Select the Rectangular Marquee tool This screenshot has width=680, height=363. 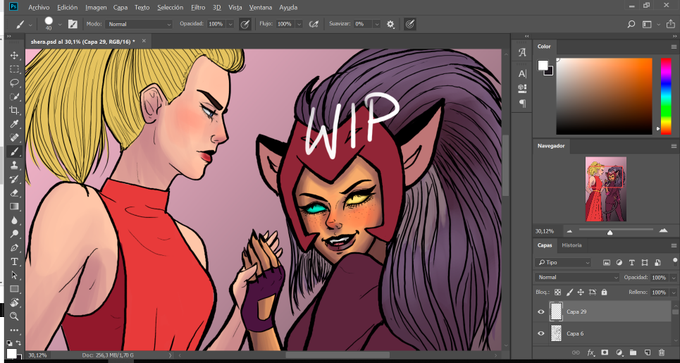14,69
